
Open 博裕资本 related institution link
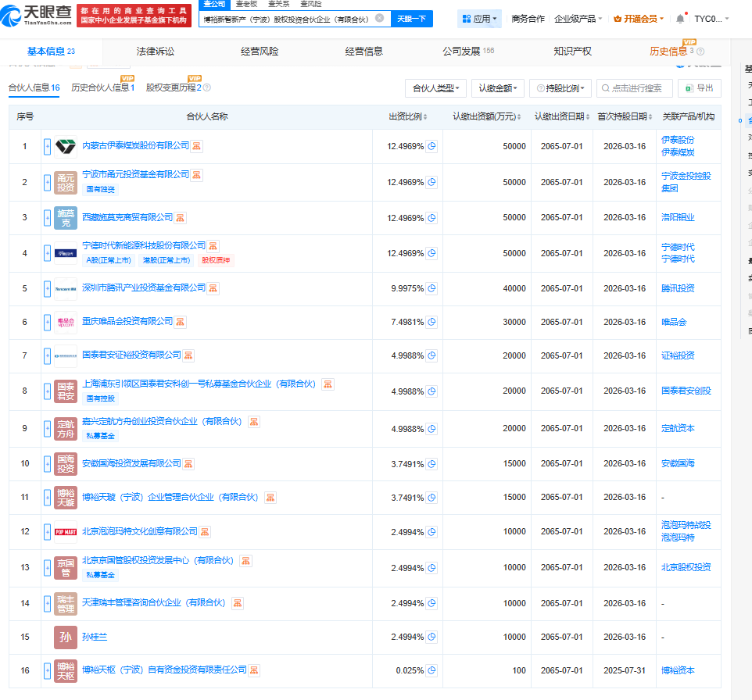point(678,670)
